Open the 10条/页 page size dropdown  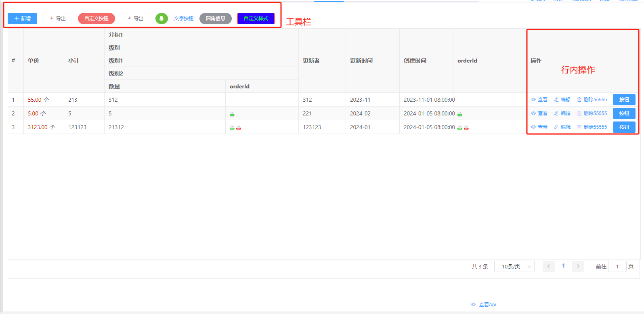pos(514,266)
